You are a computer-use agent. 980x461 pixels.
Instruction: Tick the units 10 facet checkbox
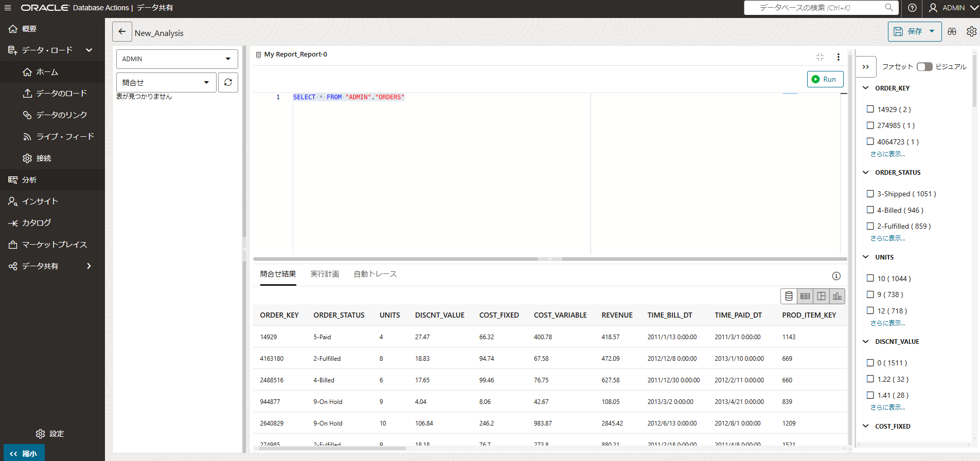point(870,278)
